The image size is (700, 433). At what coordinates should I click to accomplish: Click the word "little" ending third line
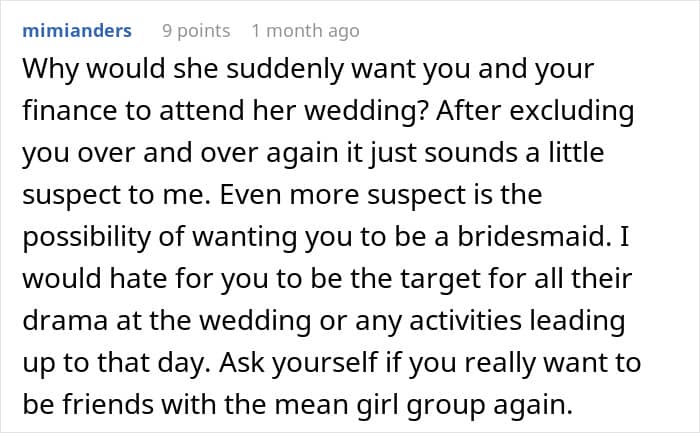[x=576, y=152]
